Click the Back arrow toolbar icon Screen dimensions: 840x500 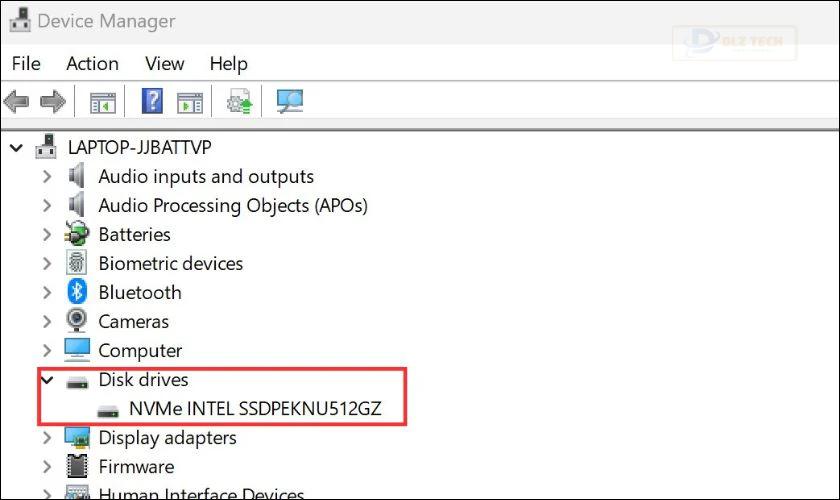pos(16,101)
